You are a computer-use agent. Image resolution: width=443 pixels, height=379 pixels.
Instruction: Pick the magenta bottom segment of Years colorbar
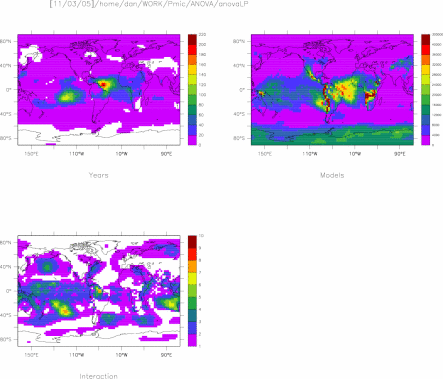192,140
